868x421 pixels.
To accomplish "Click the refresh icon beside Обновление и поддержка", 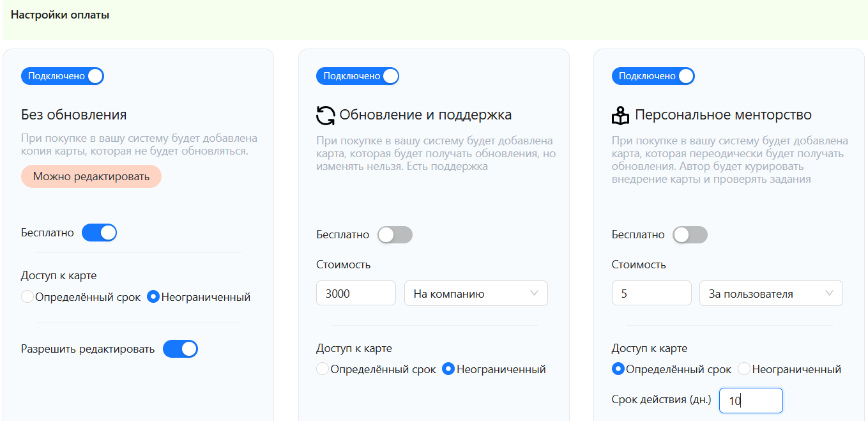I will tap(326, 116).
